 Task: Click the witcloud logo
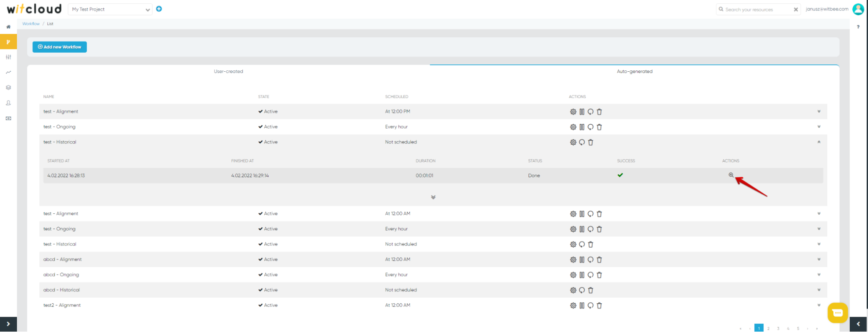[34, 9]
